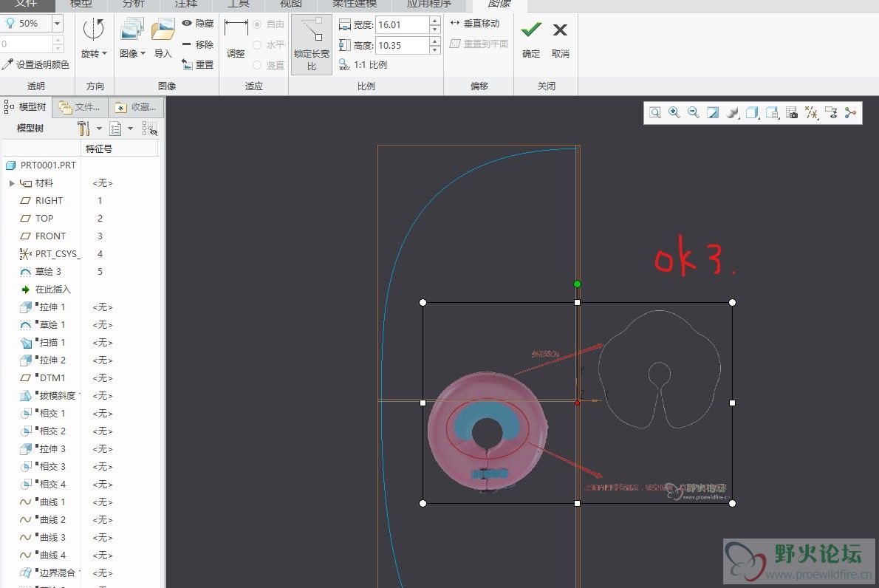879x588 pixels.
Task: Open model tree settings hammer icon
Action: pos(83,129)
